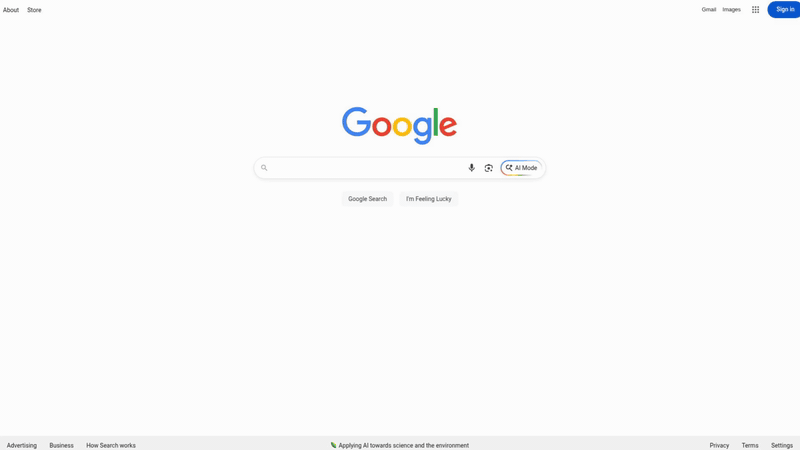Start a voice search with the microphone icon
The width and height of the screenshot is (800, 450).
pos(471,168)
